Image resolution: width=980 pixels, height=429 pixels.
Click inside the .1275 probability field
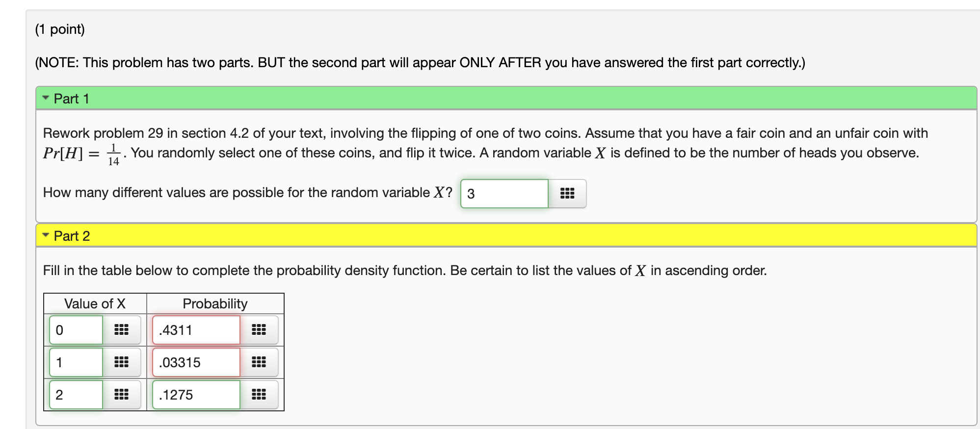point(195,394)
